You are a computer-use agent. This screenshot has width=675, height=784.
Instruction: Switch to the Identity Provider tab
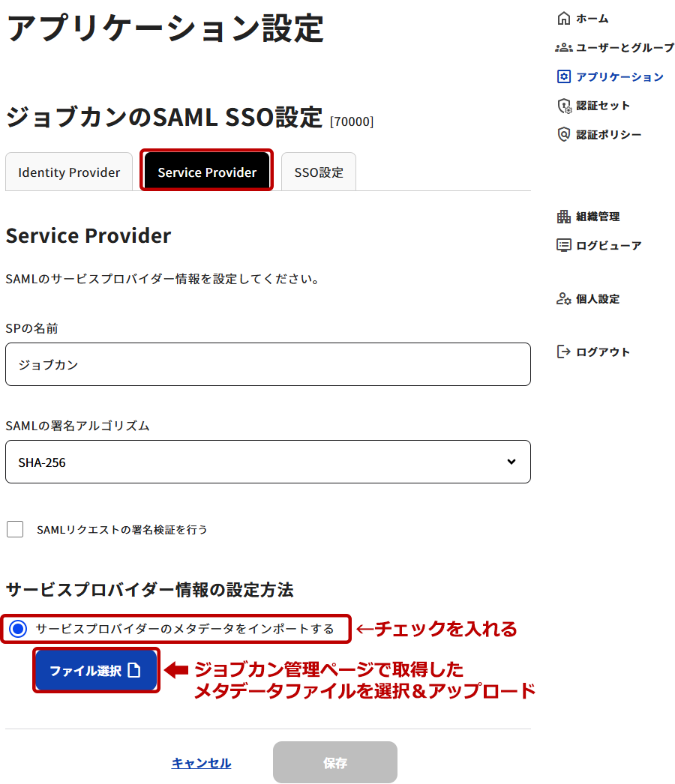69,172
